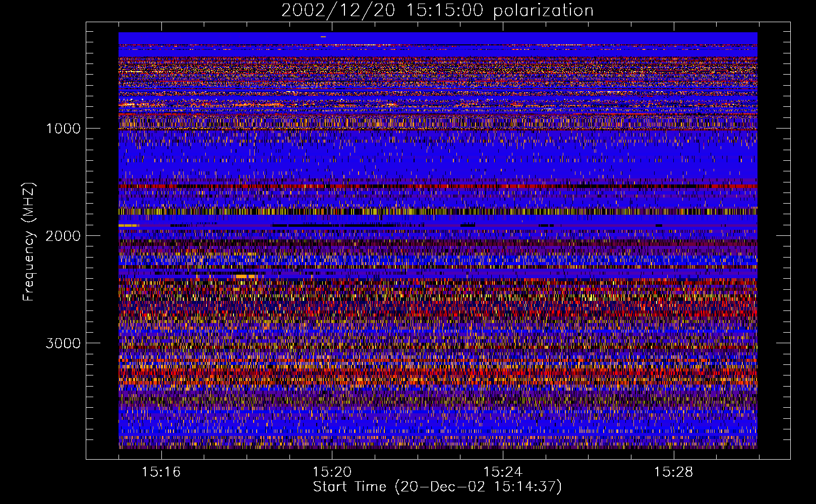Click the small orange dash at the spectrogram's top
This screenshot has height=504, width=816.
point(323,37)
